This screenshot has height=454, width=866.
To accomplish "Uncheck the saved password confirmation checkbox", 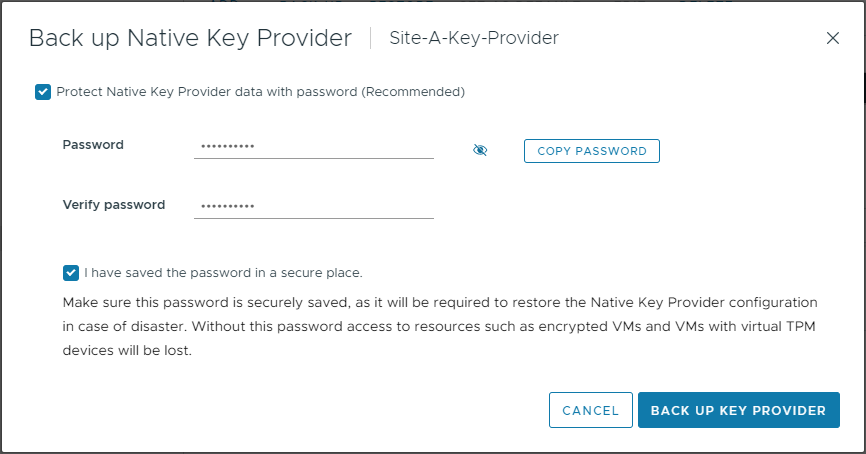I will coord(71,273).
